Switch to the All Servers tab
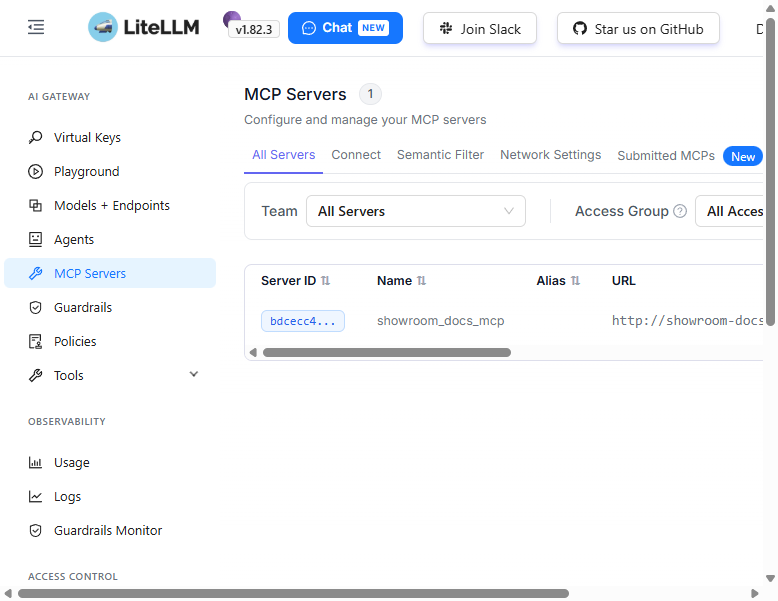Screen dimensions: 778x601 pyautogui.click(x=283, y=155)
